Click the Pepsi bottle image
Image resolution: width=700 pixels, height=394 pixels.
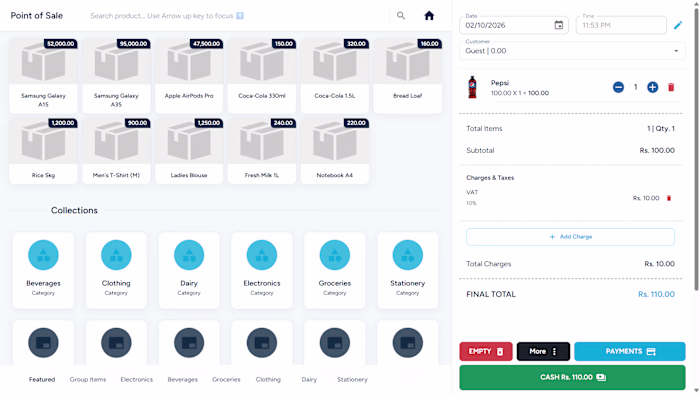[472, 87]
